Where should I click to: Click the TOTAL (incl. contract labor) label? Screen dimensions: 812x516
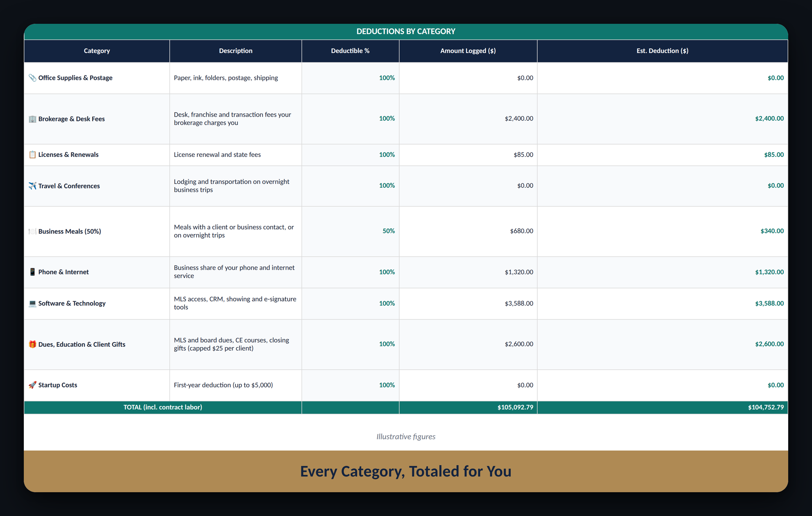(163, 407)
